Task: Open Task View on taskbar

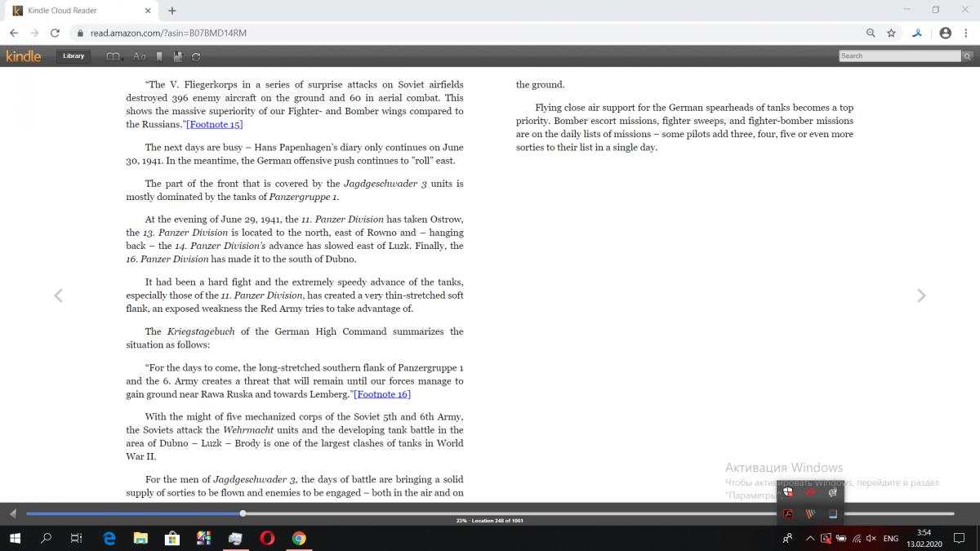Action: [76, 538]
